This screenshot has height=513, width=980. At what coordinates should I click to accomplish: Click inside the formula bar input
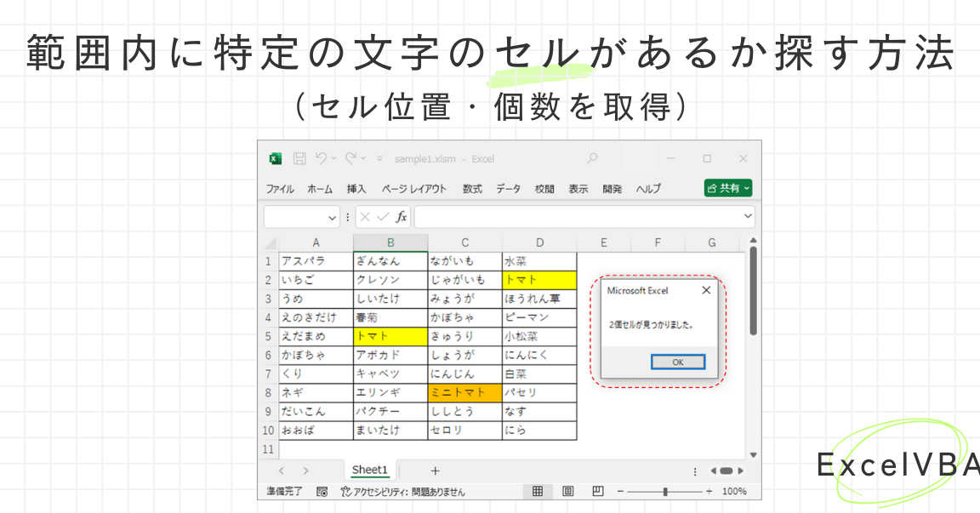click(578, 217)
